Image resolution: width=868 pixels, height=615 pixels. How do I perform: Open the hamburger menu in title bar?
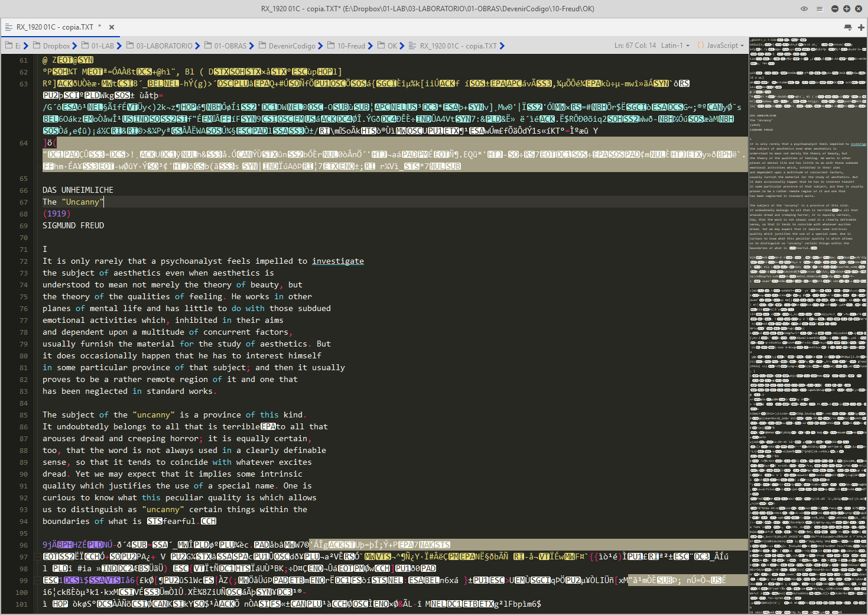819,9
